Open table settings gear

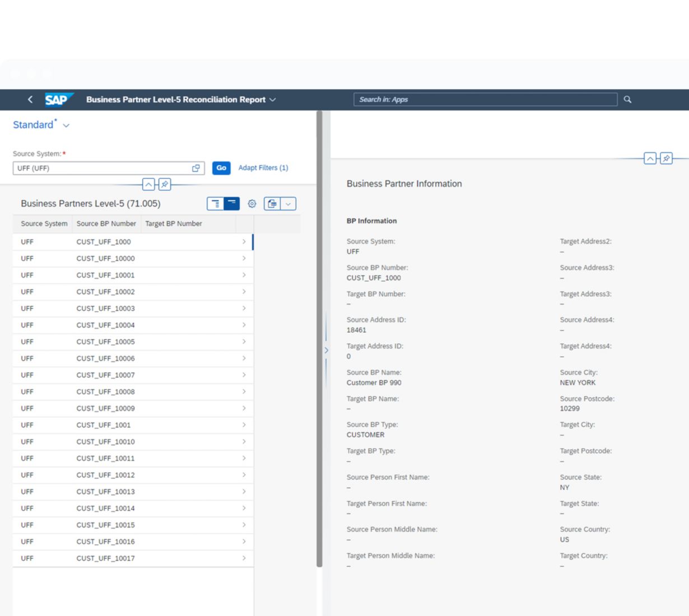pyautogui.click(x=252, y=204)
